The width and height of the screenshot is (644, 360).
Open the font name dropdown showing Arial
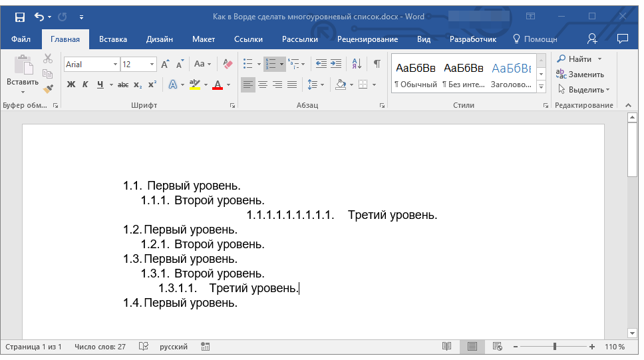click(x=115, y=65)
